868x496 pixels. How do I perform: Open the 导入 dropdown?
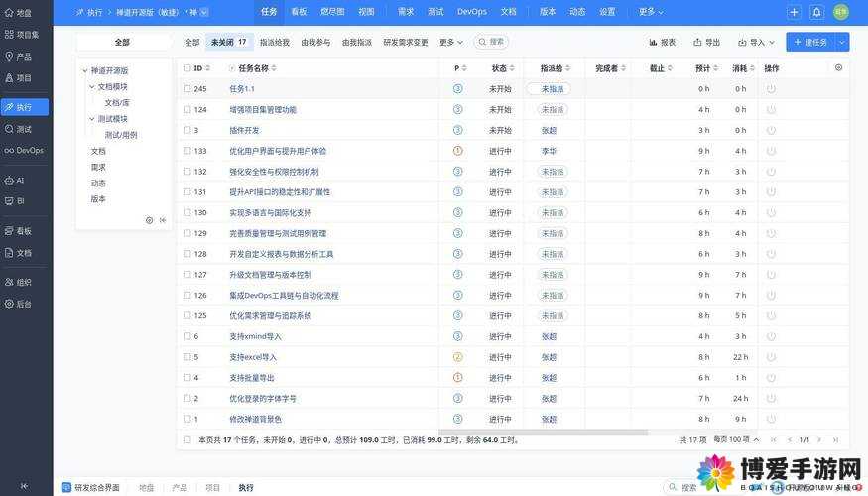(x=756, y=42)
